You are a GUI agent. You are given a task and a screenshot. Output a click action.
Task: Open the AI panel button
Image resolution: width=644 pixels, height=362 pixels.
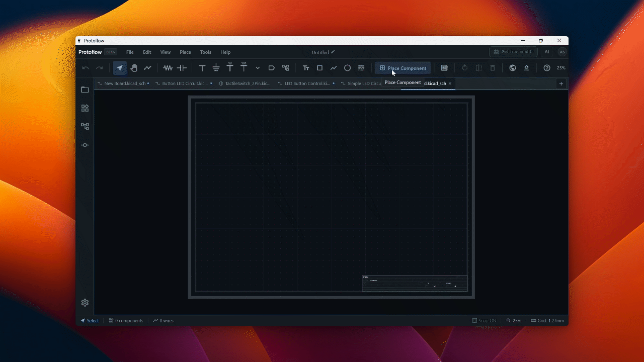click(x=547, y=52)
